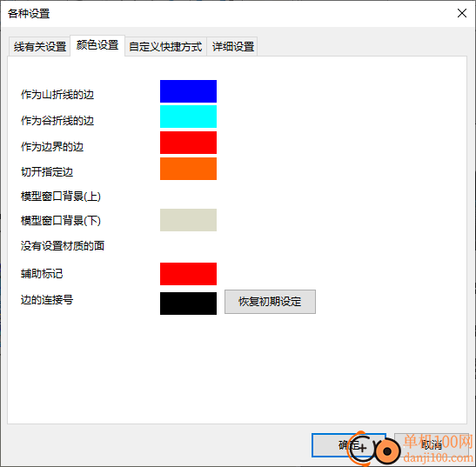Select the 颜色设置 tab

[97, 45]
